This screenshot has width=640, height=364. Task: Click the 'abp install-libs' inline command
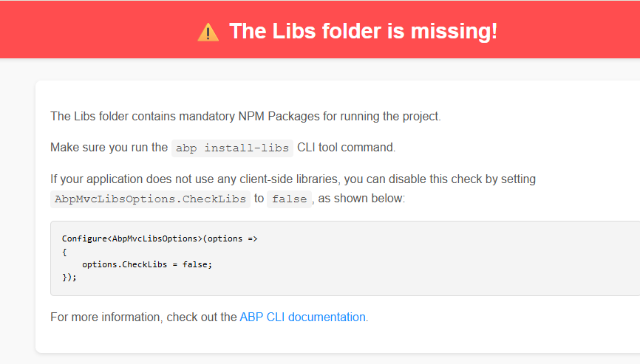coord(232,148)
